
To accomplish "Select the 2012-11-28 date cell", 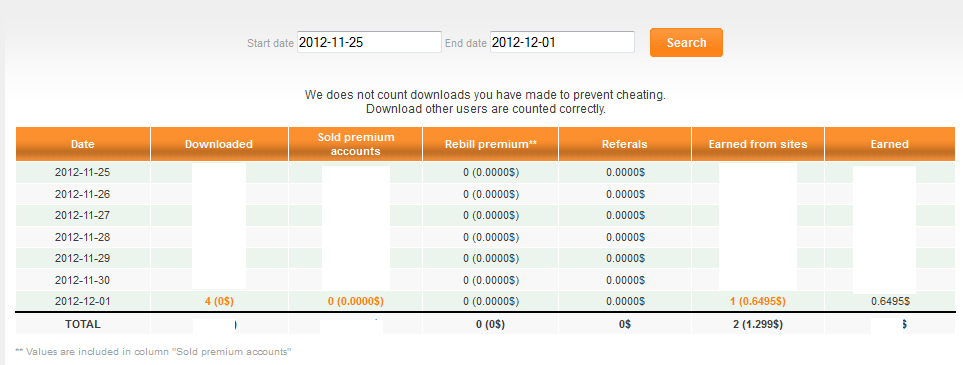I will [x=82, y=237].
